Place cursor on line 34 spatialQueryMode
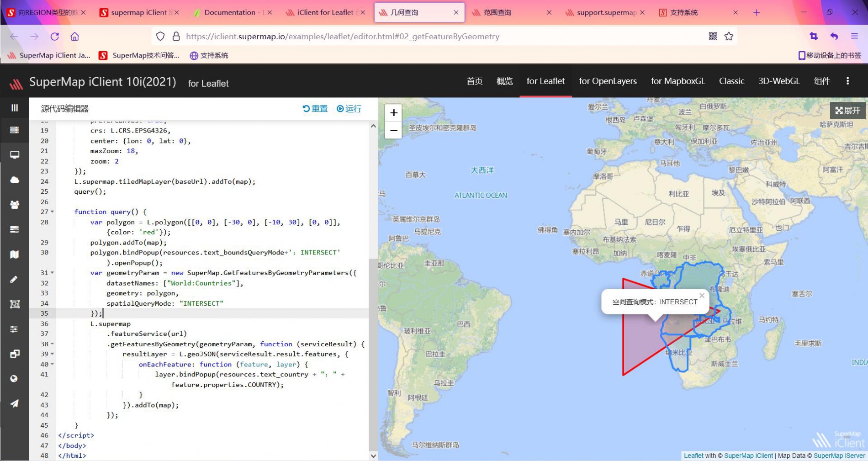 pos(164,303)
